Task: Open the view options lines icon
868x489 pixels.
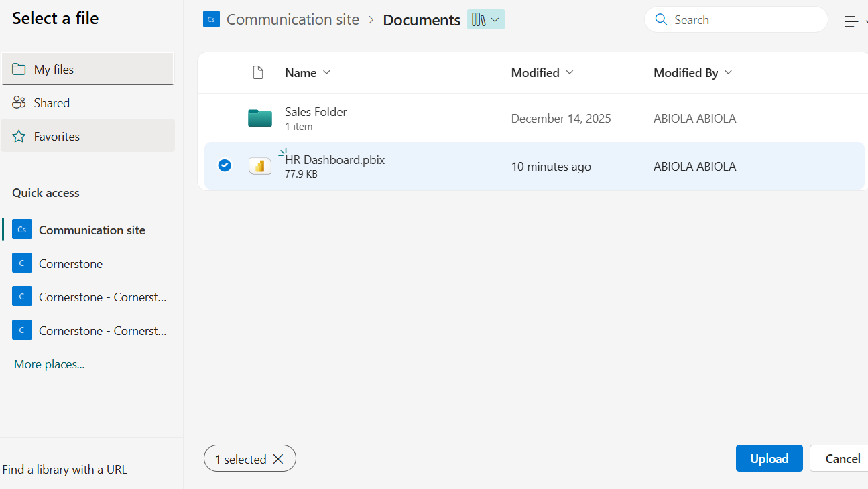Action: point(851,21)
